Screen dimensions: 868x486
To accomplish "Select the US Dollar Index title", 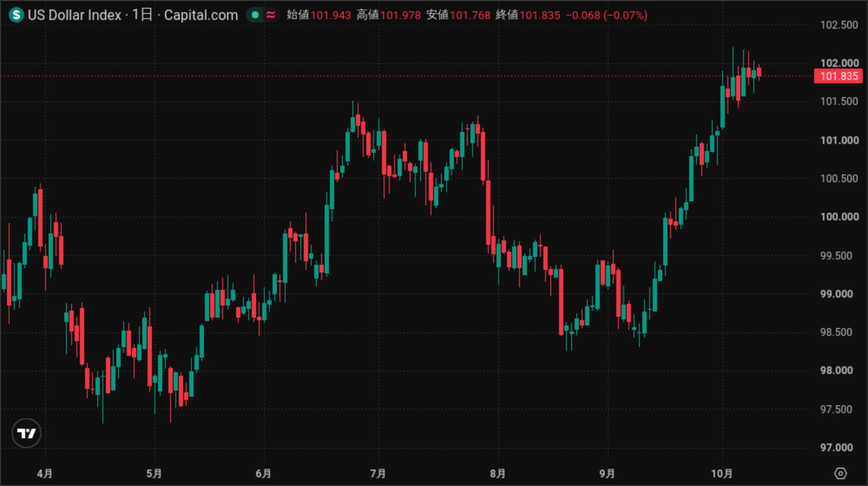I will [x=75, y=15].
